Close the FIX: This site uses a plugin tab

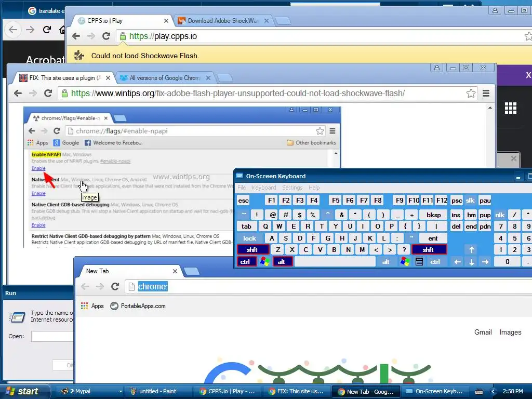108,78
